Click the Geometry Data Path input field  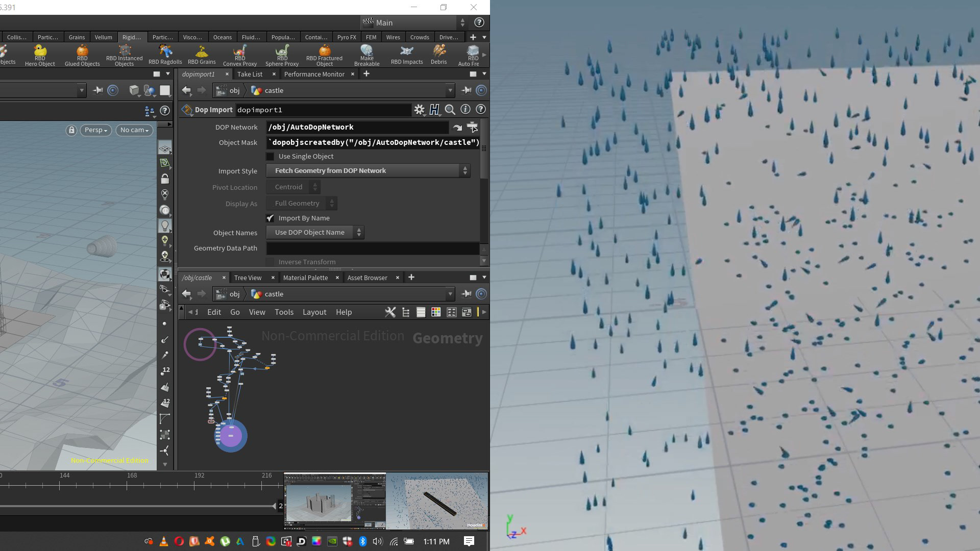tap(373, 248)
